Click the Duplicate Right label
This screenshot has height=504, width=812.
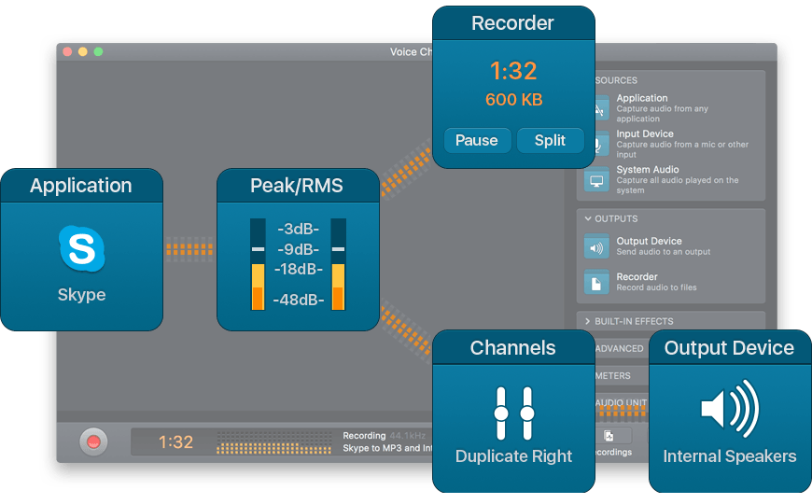(513, 455)
